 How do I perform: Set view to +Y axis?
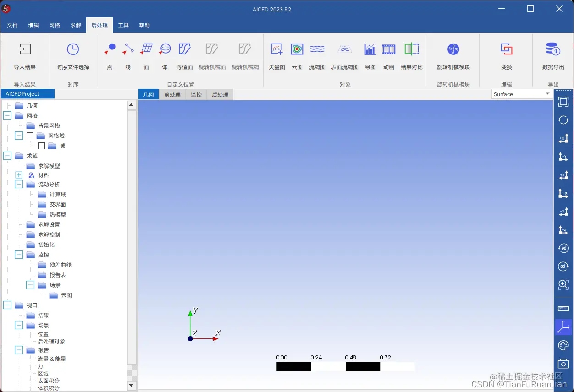563,157
